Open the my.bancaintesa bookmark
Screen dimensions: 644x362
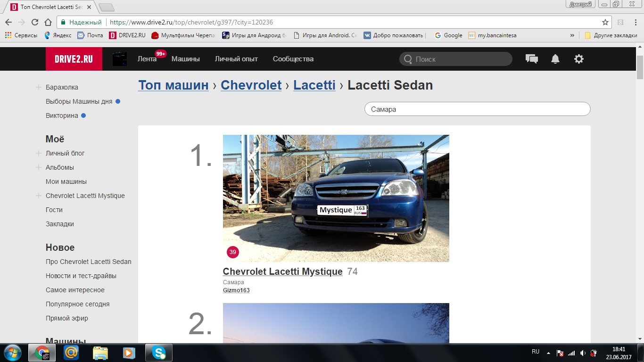click(492, 35)
